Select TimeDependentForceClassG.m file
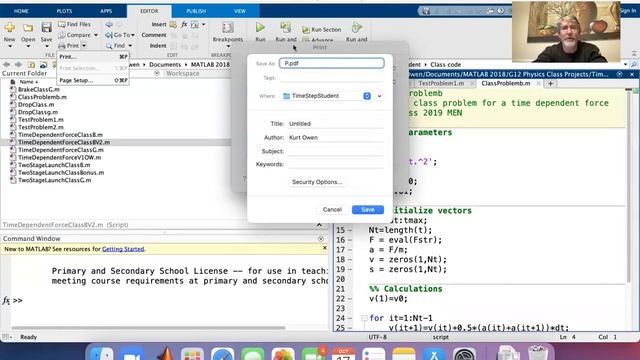640x360 pixels. click(61, 150)
